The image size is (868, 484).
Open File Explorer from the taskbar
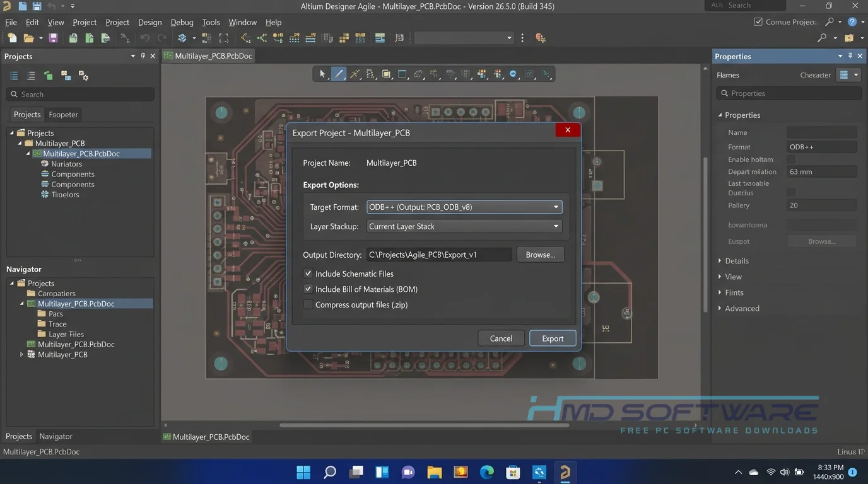[x=434, y=472]
